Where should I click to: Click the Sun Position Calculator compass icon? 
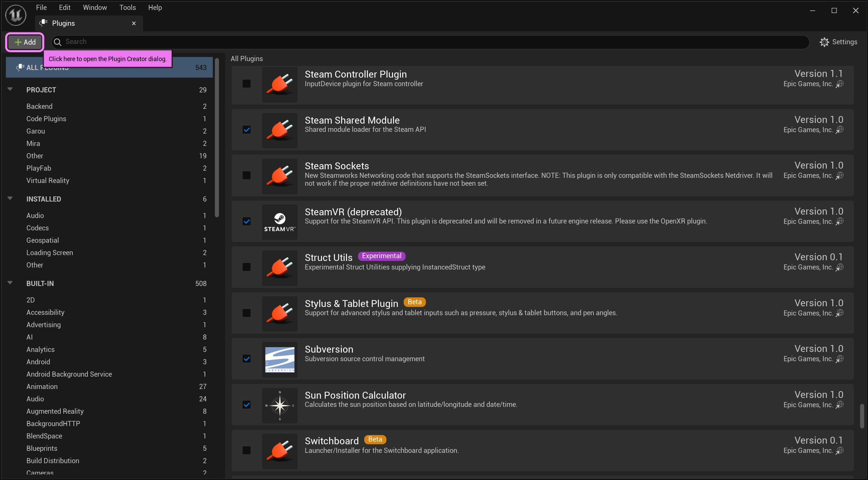click(x=280, y=405)
